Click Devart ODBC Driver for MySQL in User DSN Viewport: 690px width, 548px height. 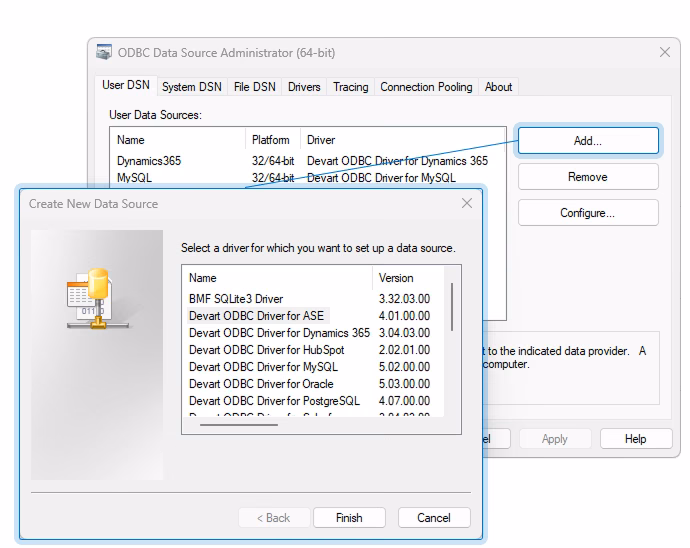[x=381, y=178]
